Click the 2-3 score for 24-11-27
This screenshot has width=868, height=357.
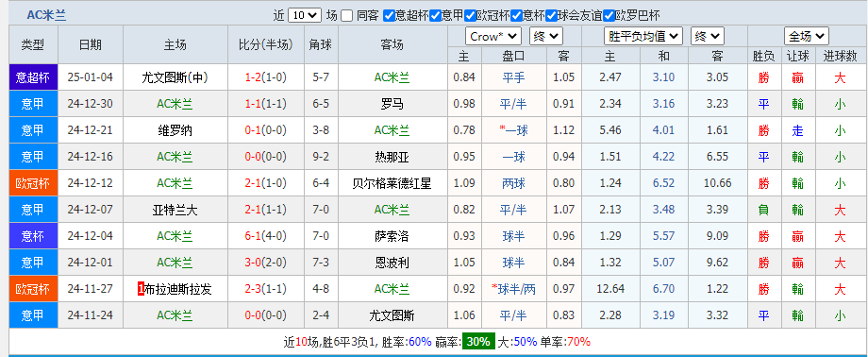click(253, 289)
